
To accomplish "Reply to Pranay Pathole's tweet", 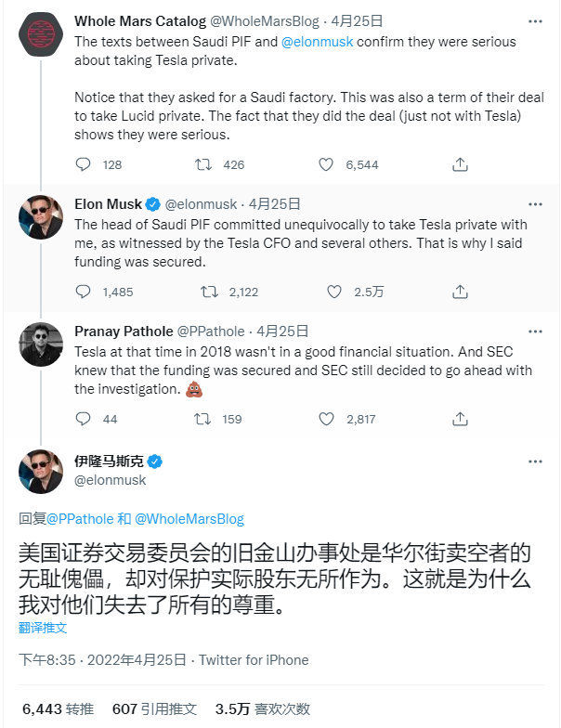I will click(84, 419).
